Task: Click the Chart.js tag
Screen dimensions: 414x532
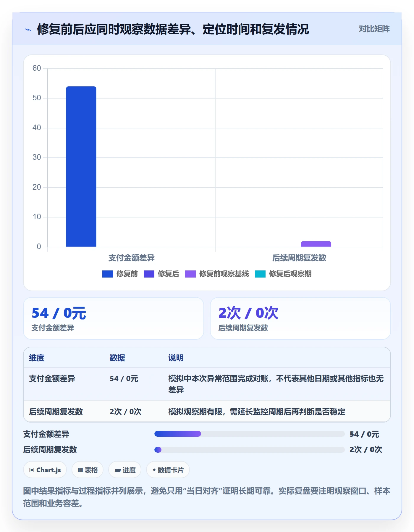Action: [x=45, y=470]
